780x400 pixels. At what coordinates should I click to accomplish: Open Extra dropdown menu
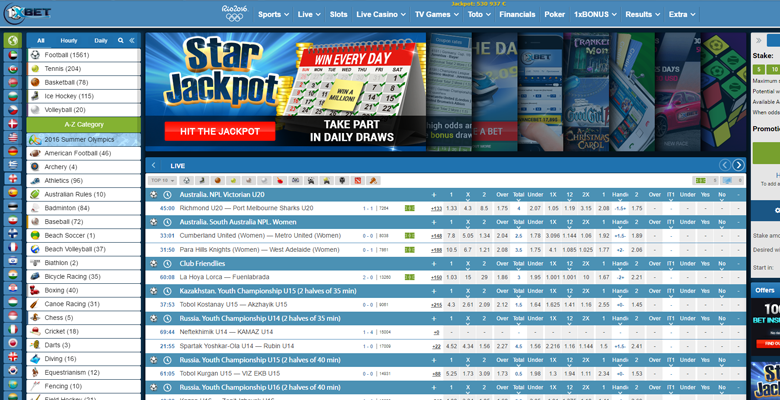point(682,14)
